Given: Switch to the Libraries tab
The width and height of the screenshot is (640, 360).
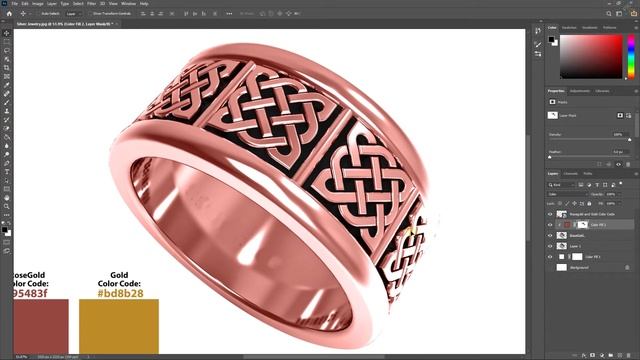Looking at the screenshot, I should pos(602,91).
